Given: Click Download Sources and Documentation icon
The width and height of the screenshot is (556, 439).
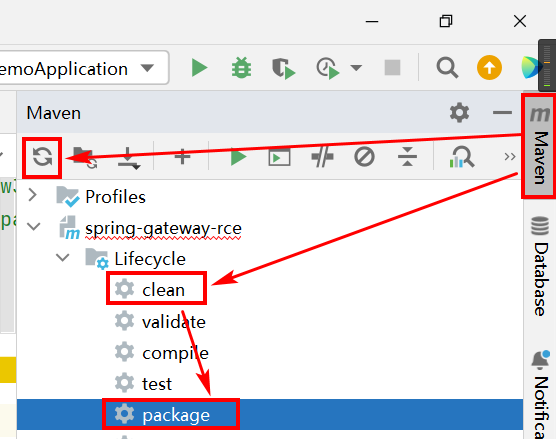Looking at the screenshot, I should (129, 157).
